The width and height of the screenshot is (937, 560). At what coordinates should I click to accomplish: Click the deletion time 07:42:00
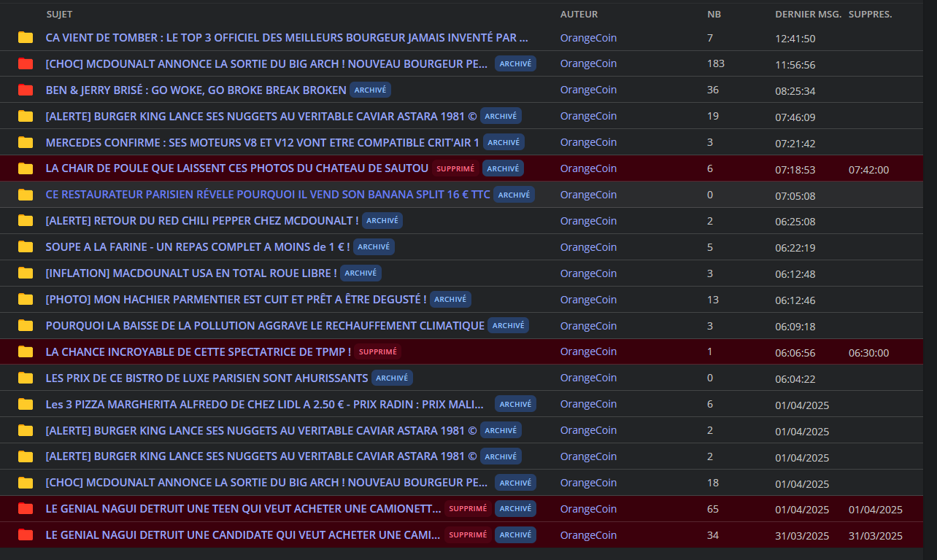click(868, 170)
